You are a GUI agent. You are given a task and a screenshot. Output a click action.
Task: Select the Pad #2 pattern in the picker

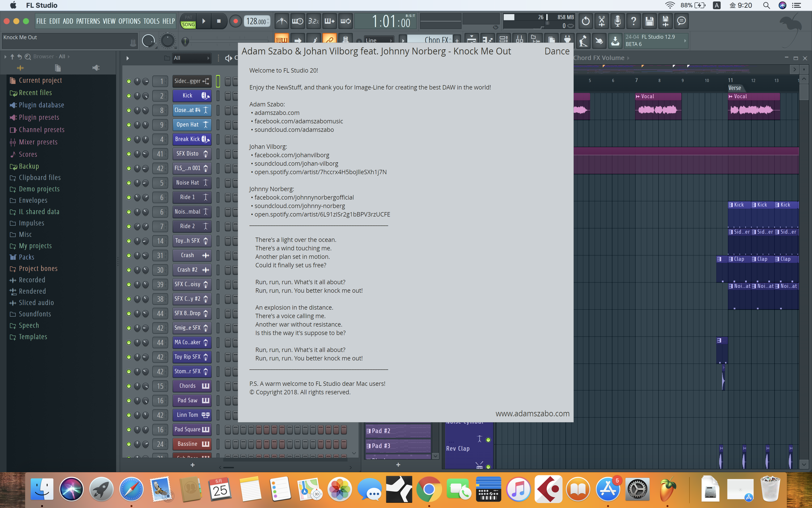coord(398,431)
